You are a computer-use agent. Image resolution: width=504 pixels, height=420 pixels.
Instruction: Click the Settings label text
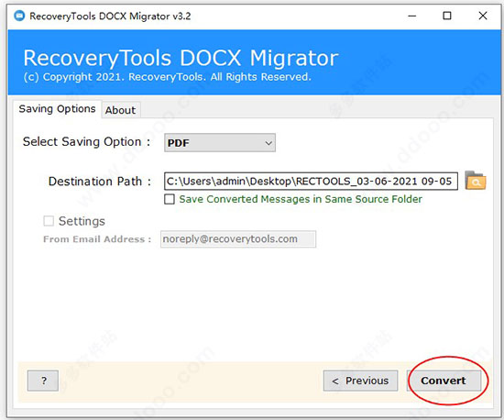pyautogui.click(x=82, y=221)
